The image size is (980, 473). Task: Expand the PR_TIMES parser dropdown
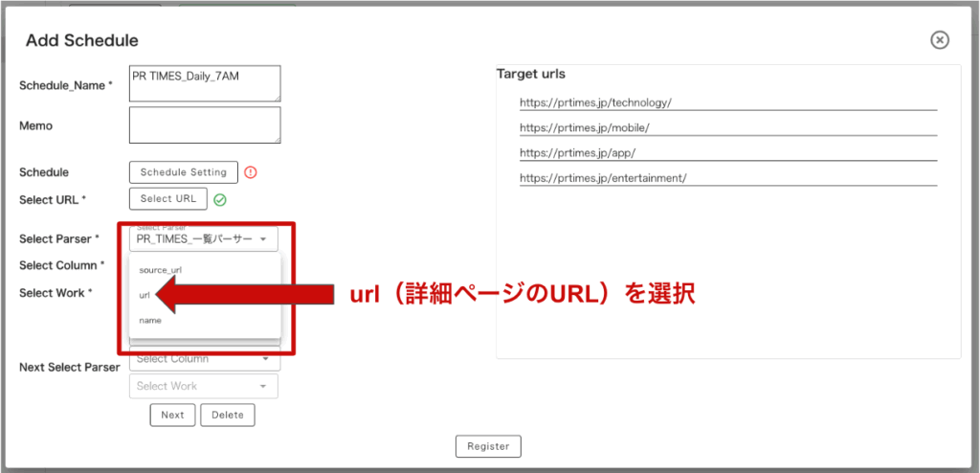point(203,238)
